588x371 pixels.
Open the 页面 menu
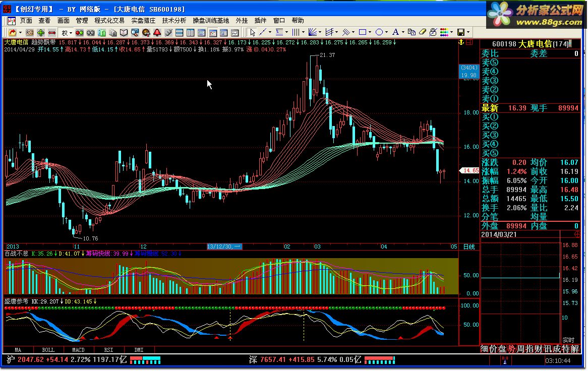pos(26,21)
